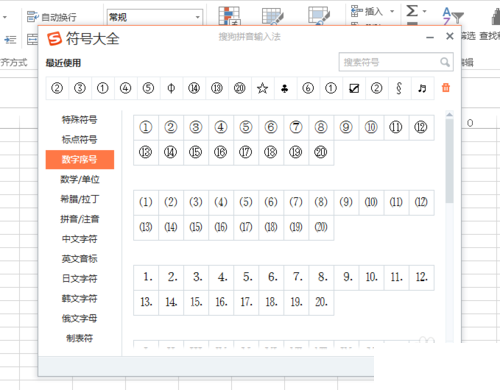Expand the AutoSum dropdown arrow

click(x=424, y=11)
